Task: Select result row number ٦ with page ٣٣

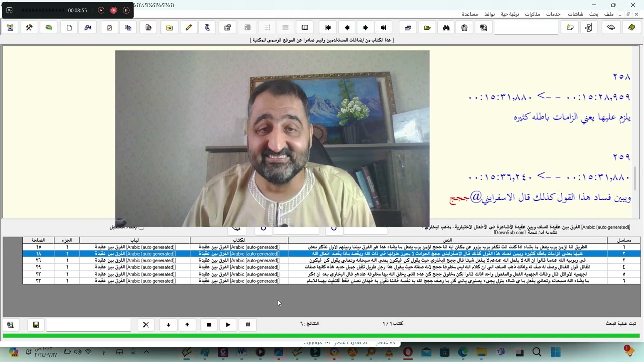Action: [x=331, y=281]
